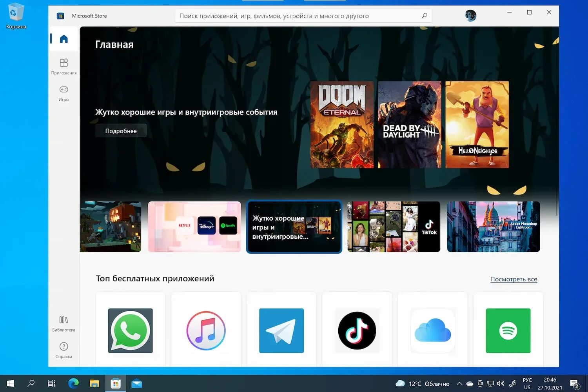Open the Hello Neighbor game cover
This screenshot has width=588, height=392.
pos(477,125)
